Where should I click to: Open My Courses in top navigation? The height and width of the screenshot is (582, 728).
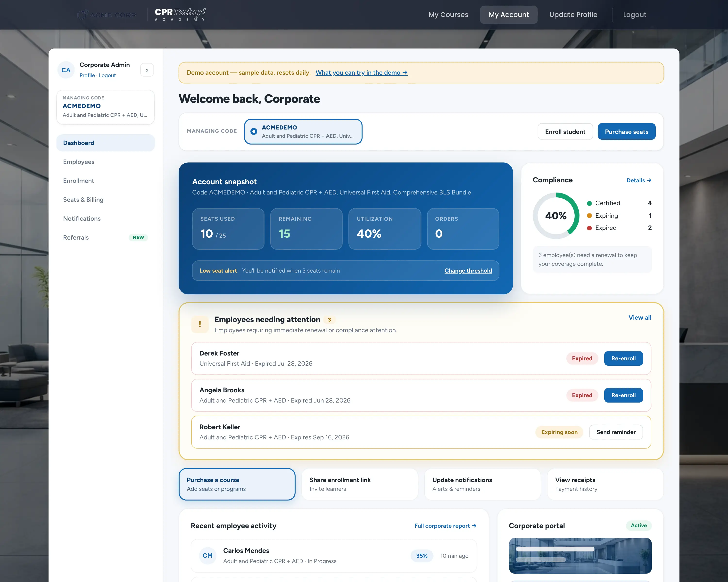(x=448, y=15)
